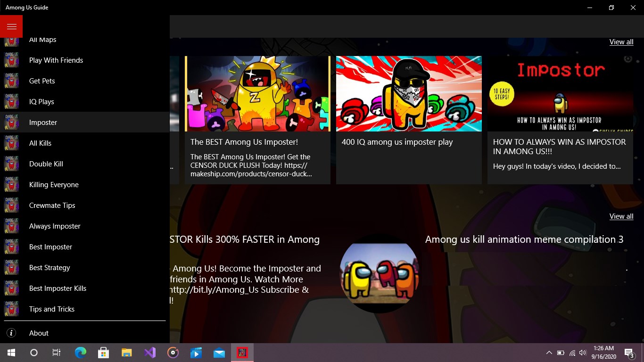Click the CENSOR DUCK PLUSH description text
This screenshot has height=362, width=644.
click(x=251, y=165)
